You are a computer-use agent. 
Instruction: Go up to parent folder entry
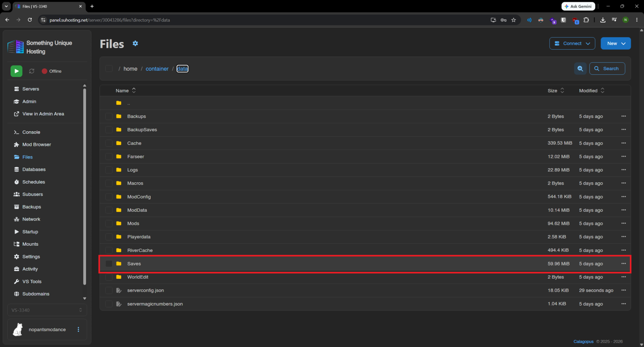click(129, 103)
